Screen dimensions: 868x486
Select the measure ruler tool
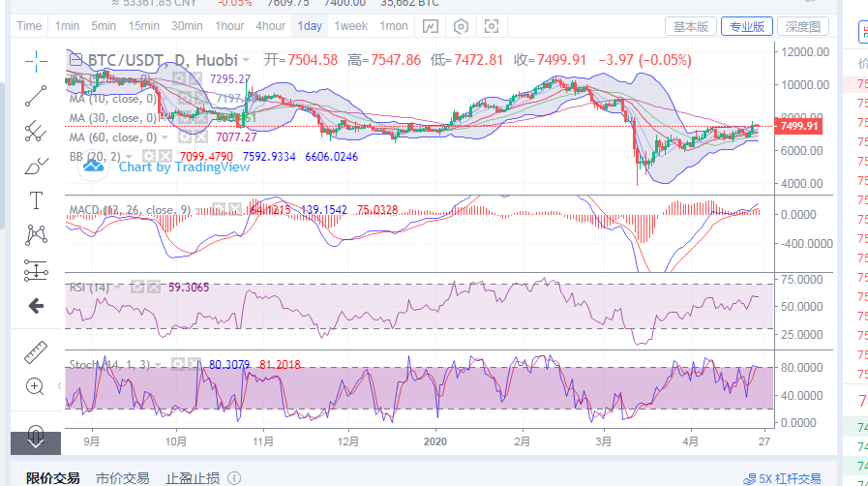pyautogui.click(x=36, y=349)
